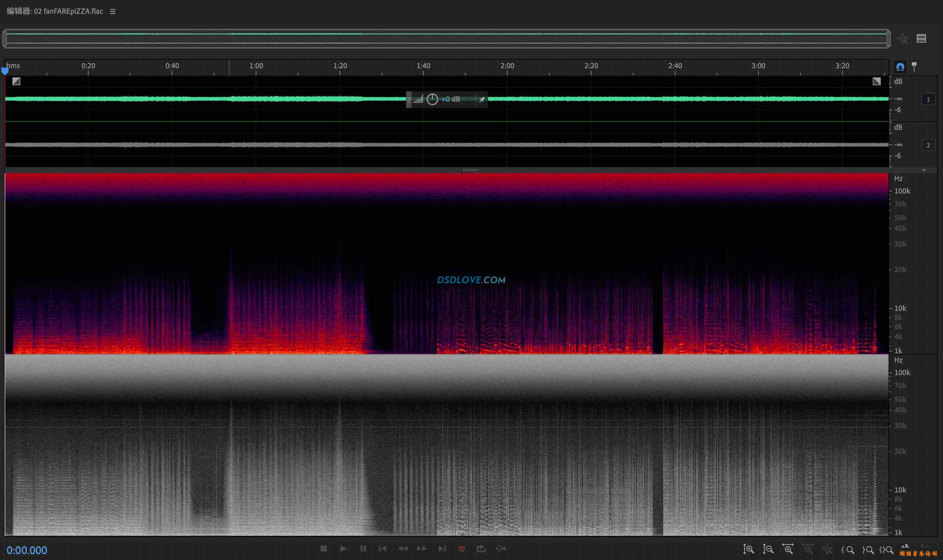Click the Zoom Out Full icon in bottom toolbar

pos(827,550)
